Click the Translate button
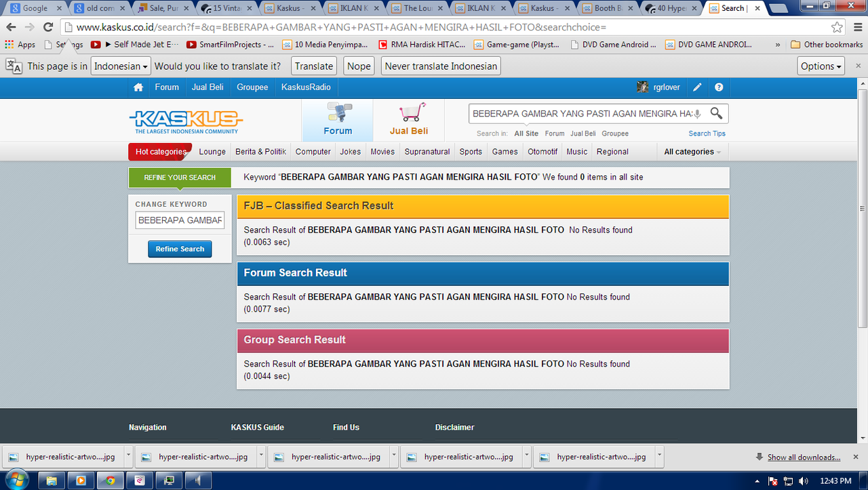Image resolution: width=868 pixels, height=490 pixels. [314, 66]
